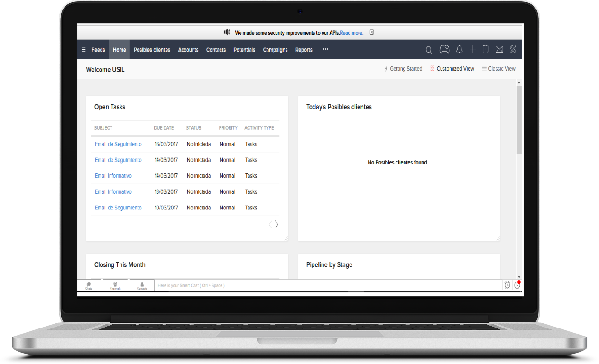The image size is (599, 364).
Task: Open the search magnifier icon
Action: pyautogui.click(x=429, y=50)
